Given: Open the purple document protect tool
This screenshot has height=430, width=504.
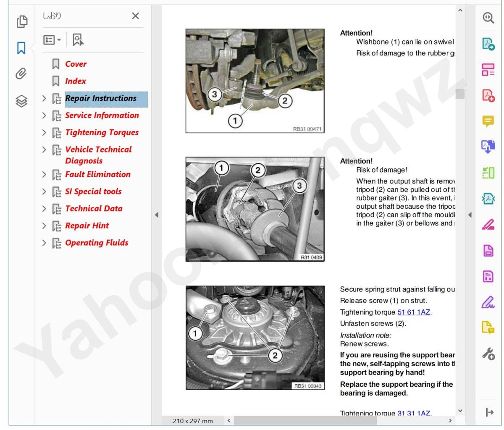Looking at the screenshot, I should click(488, 251).
